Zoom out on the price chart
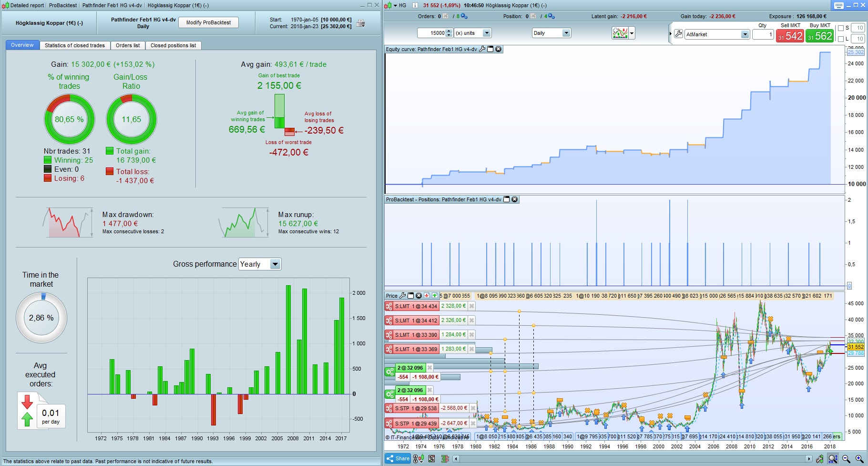The width and height of the screenshot is (868, 466). tap(846, 459)
